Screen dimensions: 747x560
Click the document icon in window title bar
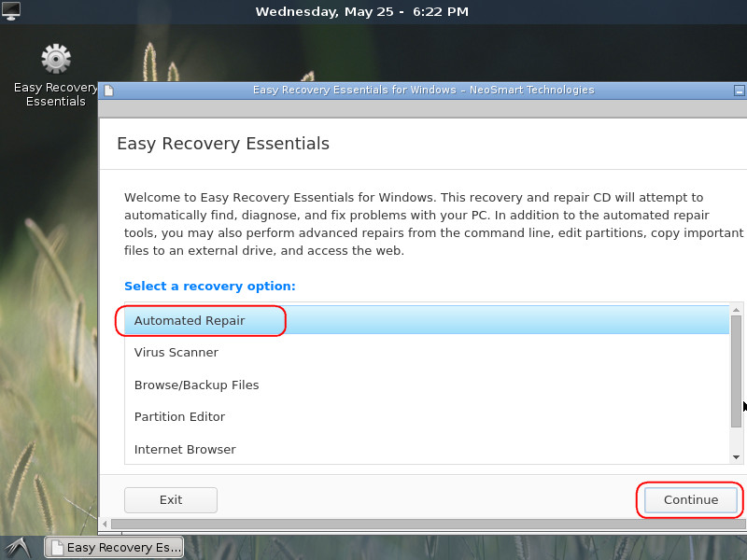[x=108, y=90]
